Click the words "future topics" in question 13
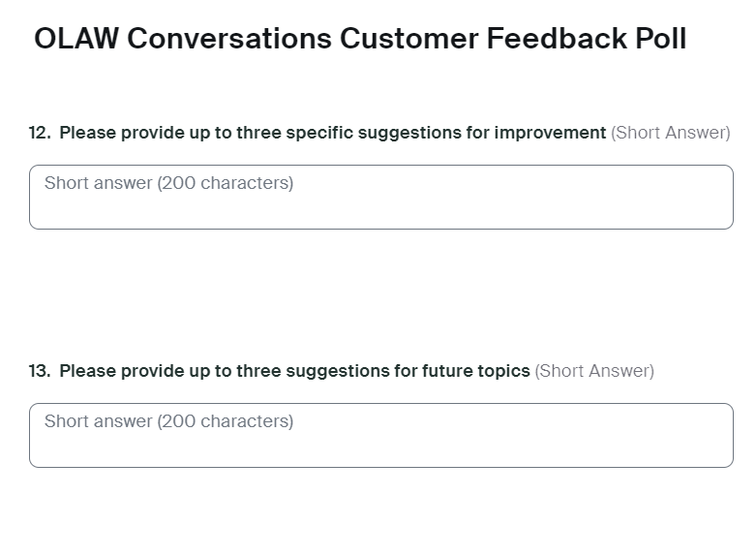This screenshot has height=556, width=756. [476, 371]
